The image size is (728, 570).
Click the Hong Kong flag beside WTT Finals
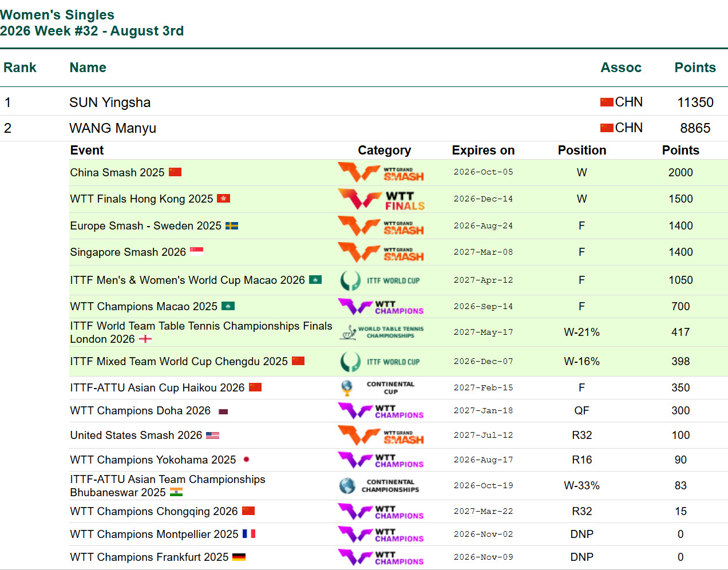[x=224, y=199]
